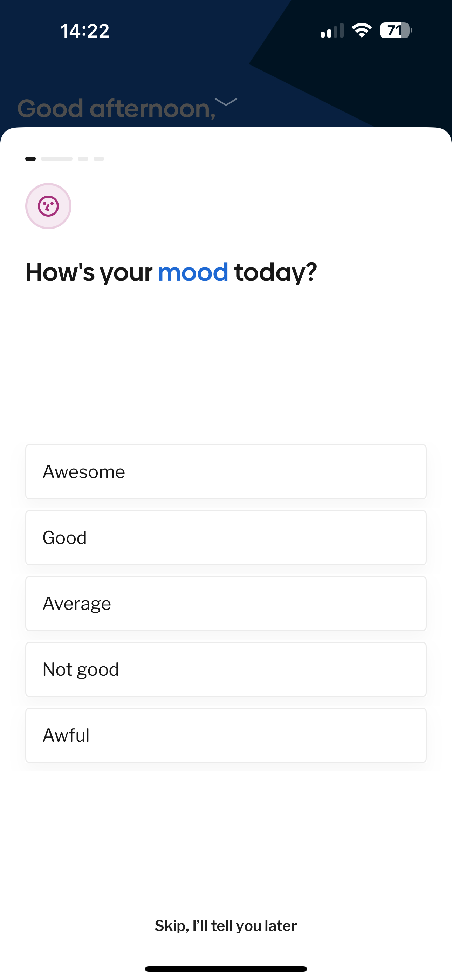The height and width of the screenshot is (980, 452).
Task: Tap the home indicator bar at bottom
Action: [226, 968]
